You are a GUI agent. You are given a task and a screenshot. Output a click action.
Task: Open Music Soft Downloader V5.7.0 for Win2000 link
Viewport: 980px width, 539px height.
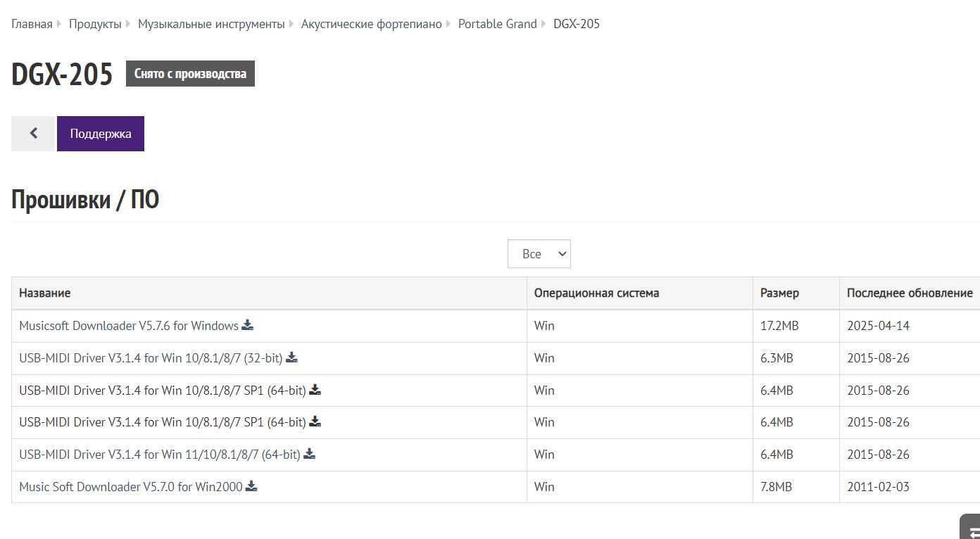pyautogui.click(x=131, y=487)
